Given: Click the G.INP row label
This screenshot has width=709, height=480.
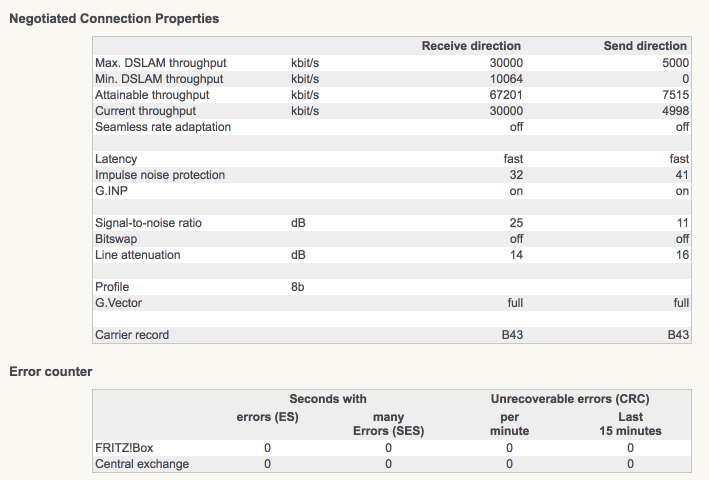Looking at the screenshot, I should [x=111, y=191].
